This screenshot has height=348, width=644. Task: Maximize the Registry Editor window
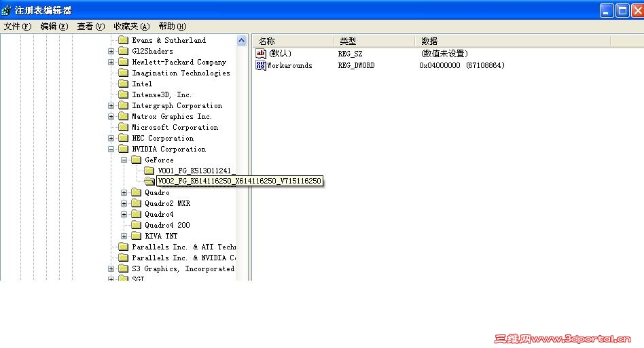coord(622,10)
